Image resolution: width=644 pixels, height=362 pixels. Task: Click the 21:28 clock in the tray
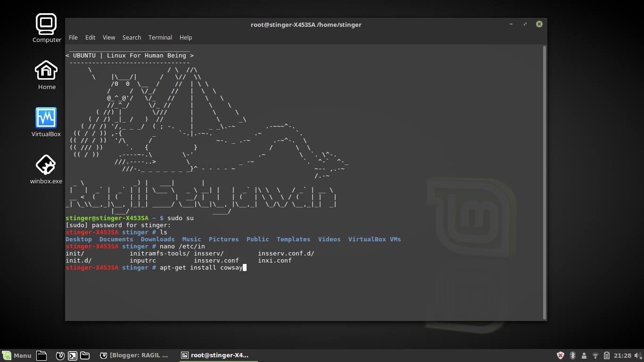(x=623, y=355)
